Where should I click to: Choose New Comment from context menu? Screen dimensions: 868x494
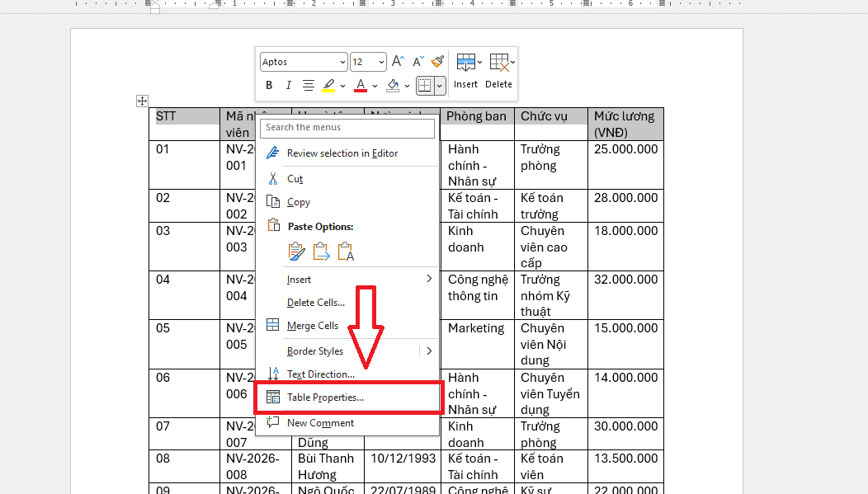(x=347, y=422)
